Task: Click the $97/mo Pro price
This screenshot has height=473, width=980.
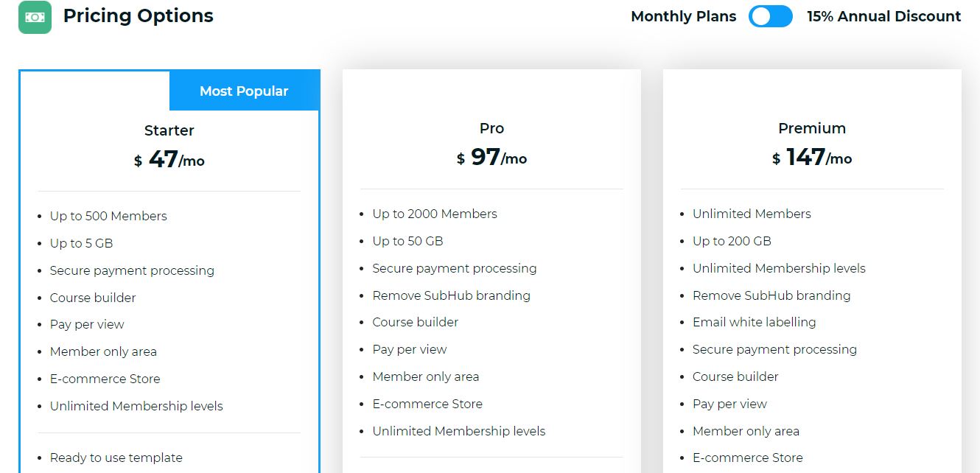Action: coord(491,157)
